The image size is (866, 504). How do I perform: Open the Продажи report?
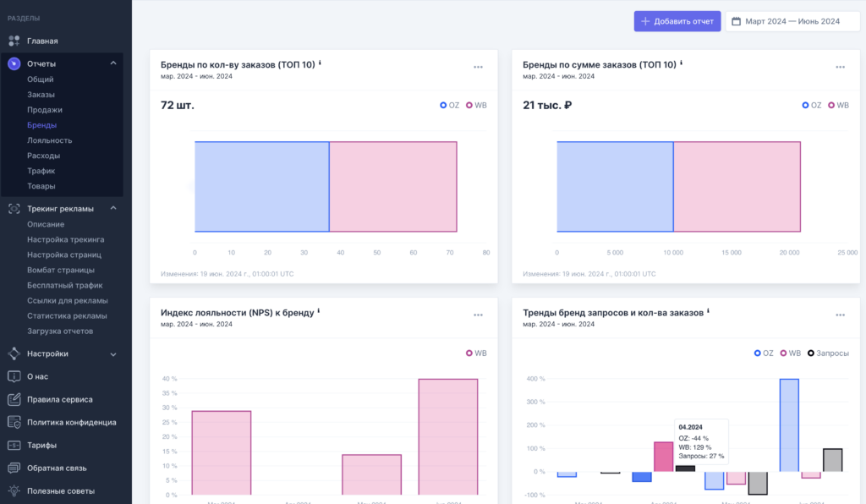tap(45, 110)
